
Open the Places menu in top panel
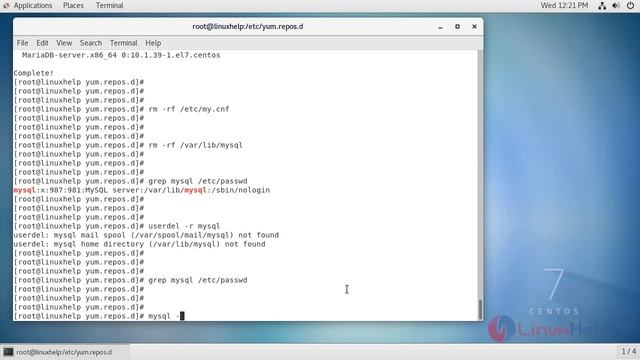73,5
